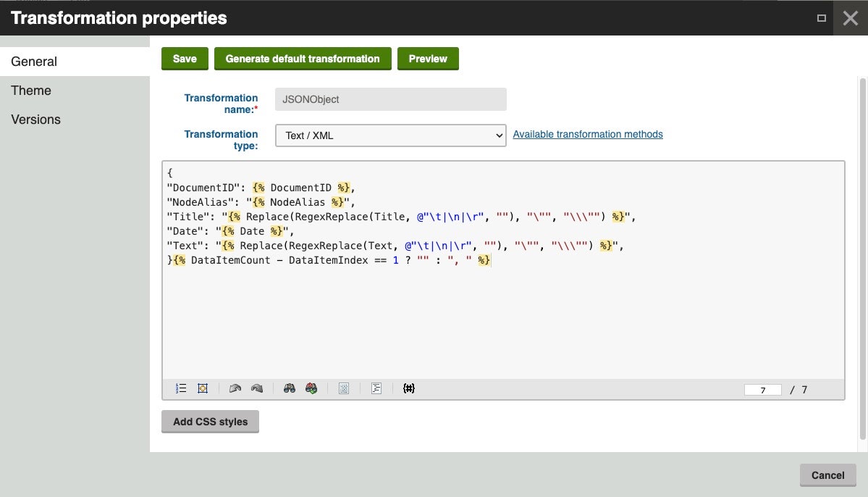
Task: Open the Transformation type dropdown
Action: click(x=390, y=135)
